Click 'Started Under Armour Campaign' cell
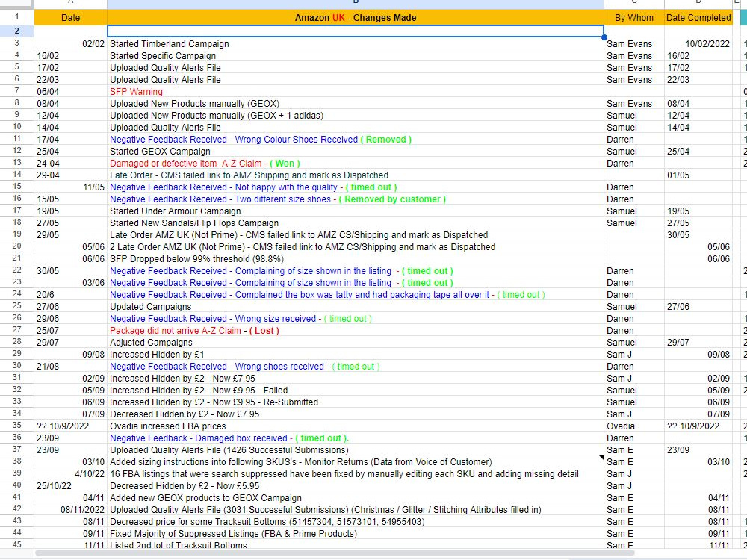 click(356, 211)
